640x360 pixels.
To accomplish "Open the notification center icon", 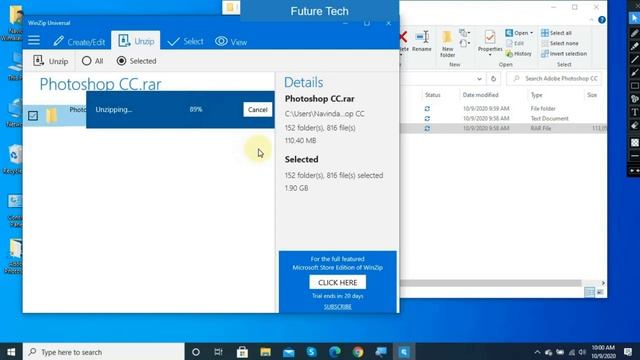I will 628,352.
